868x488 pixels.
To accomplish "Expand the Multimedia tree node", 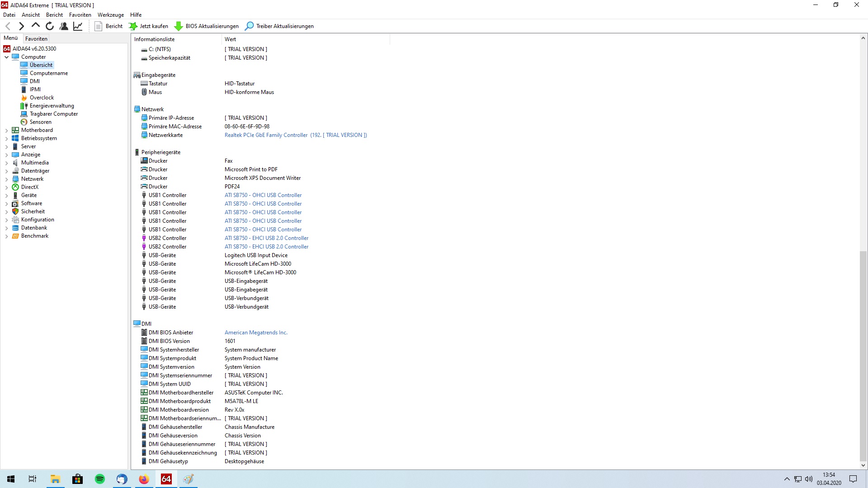I will [x=7, y=163].
